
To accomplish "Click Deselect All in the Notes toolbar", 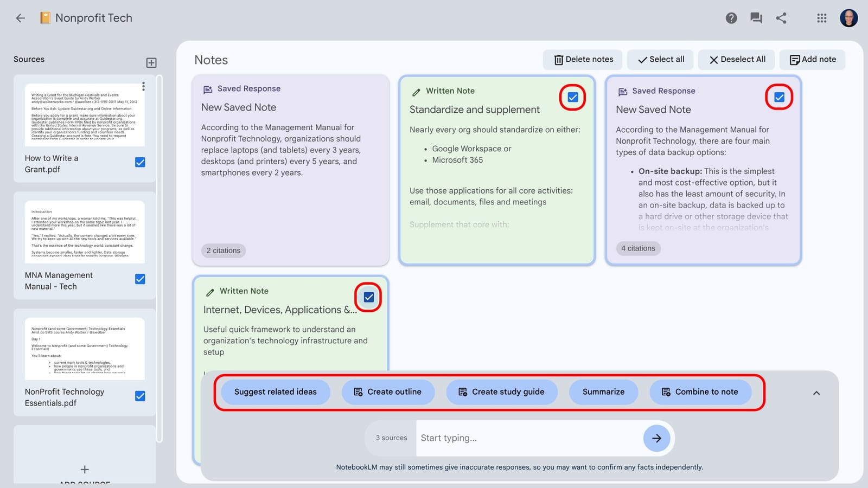I will [736, 60].
